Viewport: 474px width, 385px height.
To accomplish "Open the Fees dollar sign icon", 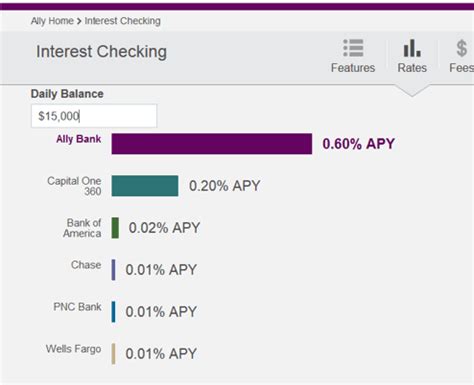I will [462, 48].
